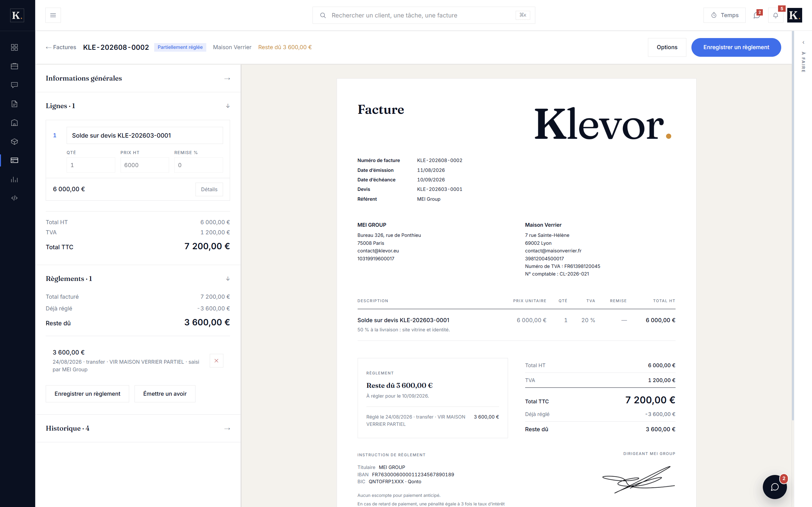Click the Klevor K logo in sidebar

[17, 16]
